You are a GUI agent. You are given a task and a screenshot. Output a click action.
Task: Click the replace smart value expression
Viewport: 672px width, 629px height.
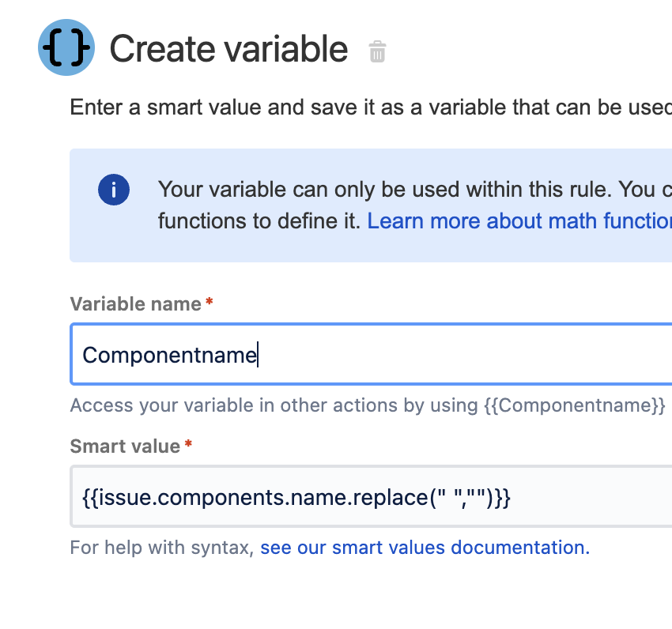tap(296, 497)
